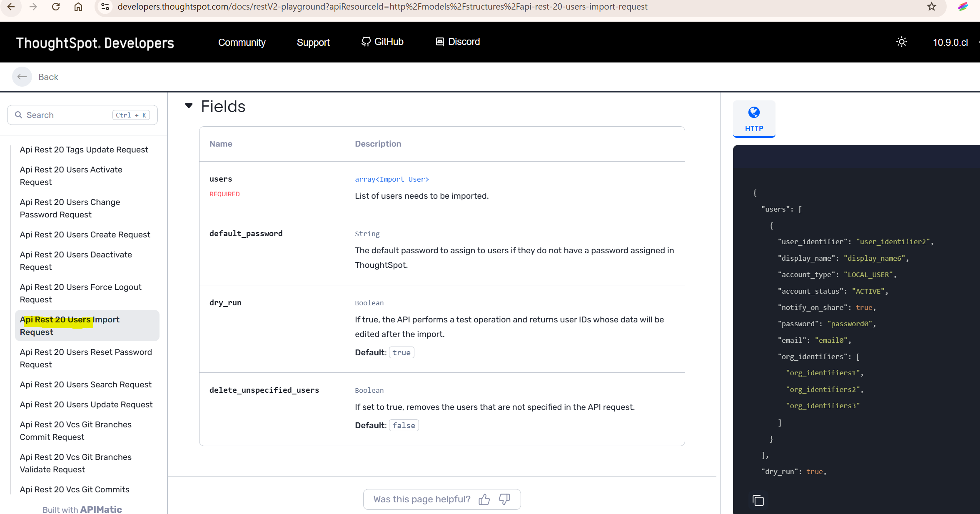Viewport: 980px width, 514px height.
Task: Click the "user_identifier" code line
Action: click(x=856, y=242)
